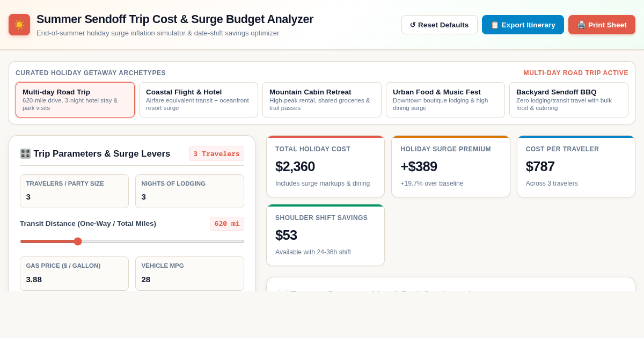Click 'MULTI-DAY ROAD TRIP ACTIVE' status text
Image resolution: width=644 pixels, height=338 pixels.
(576, 73)
